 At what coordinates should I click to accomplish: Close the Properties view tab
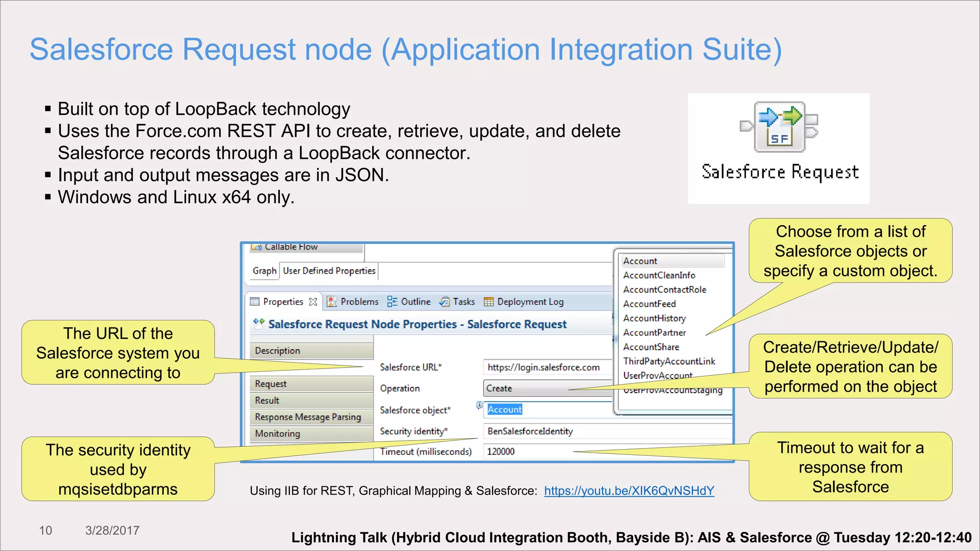point(313,301)
